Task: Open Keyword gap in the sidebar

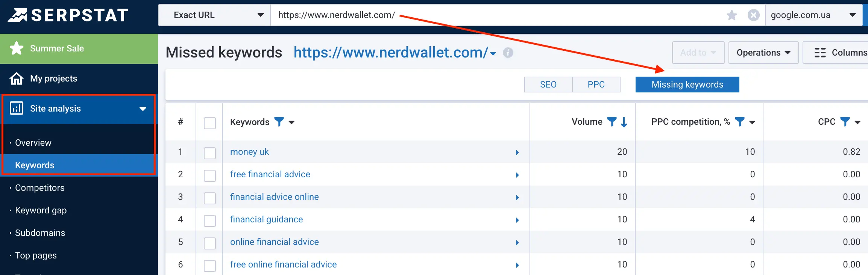Action: click(x=41, y=210)
